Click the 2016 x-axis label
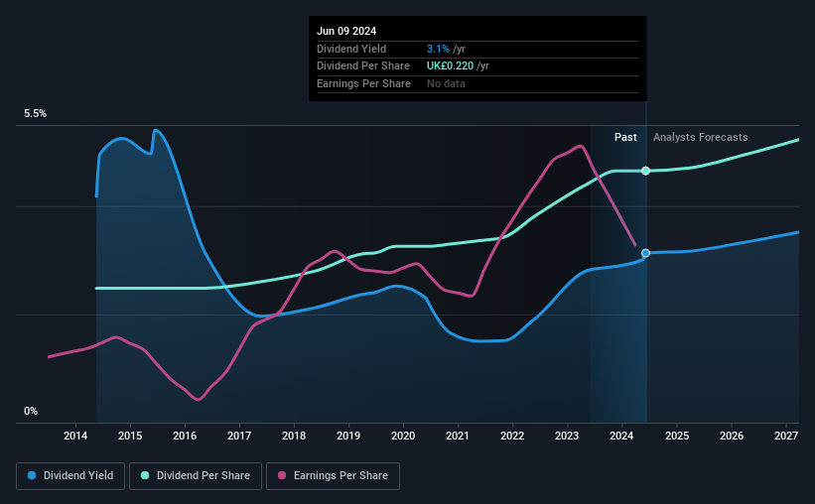Image resolution: width=815 pixels, height=504 pixels. (x=185, y=436)
